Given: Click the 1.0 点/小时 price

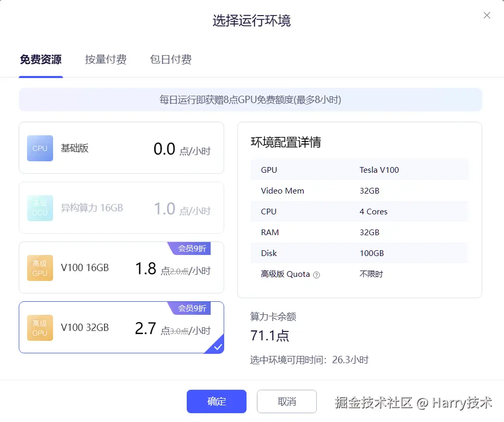Looking at the screenshot, I should tap(182, 209).
